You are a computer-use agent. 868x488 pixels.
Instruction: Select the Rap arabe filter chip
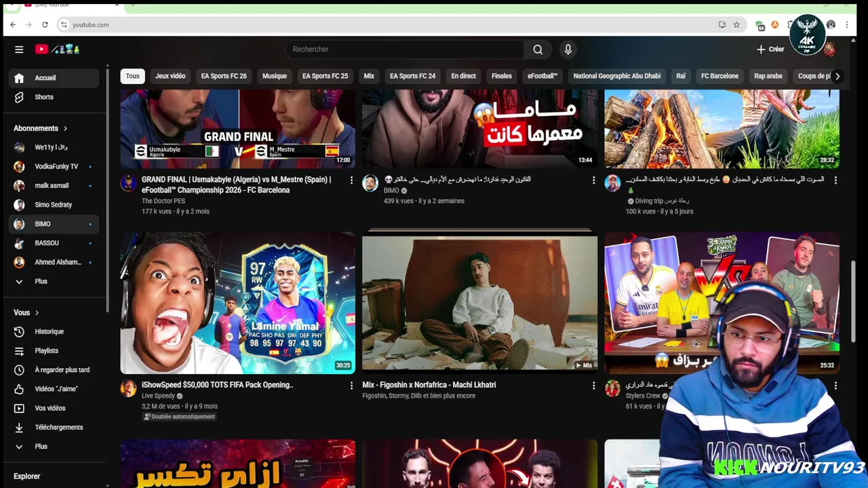(x=768, y=76)
